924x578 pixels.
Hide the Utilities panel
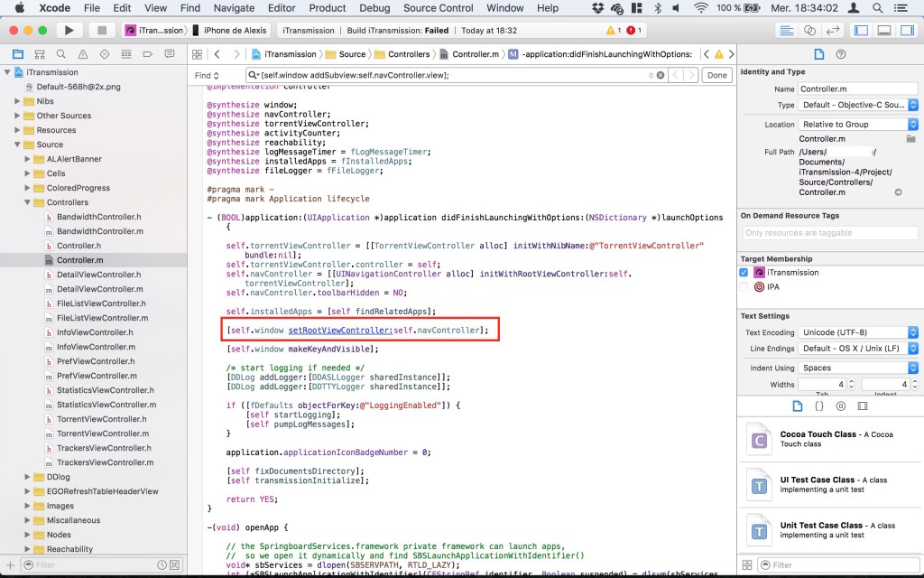[x=908, y=30]
